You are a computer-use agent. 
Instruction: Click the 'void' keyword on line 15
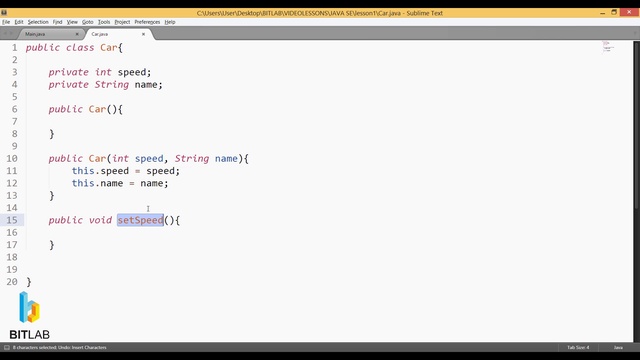100,220
